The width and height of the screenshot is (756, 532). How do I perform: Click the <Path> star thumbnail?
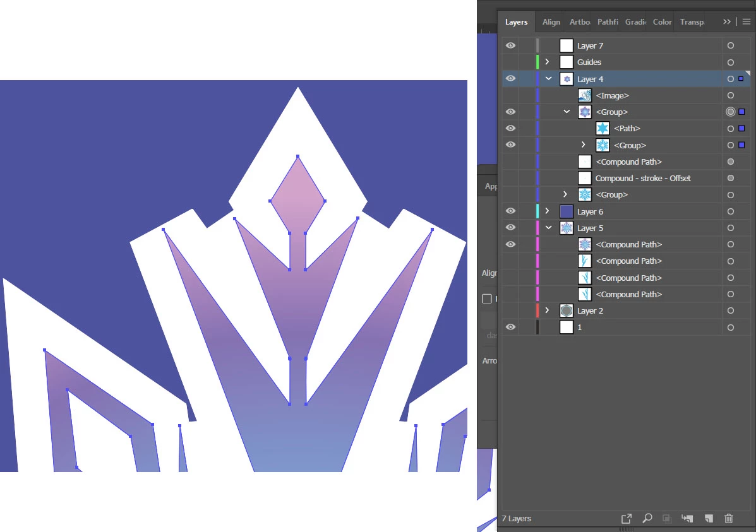603,128
